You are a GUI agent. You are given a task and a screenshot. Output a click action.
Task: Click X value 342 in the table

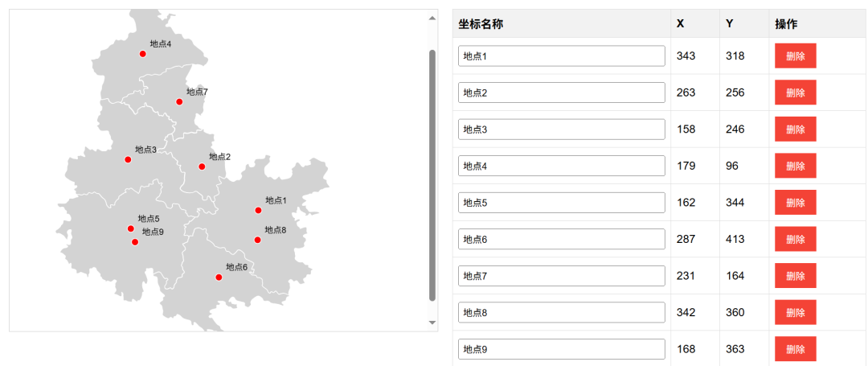pyautogui.click(x=686, y=312)
